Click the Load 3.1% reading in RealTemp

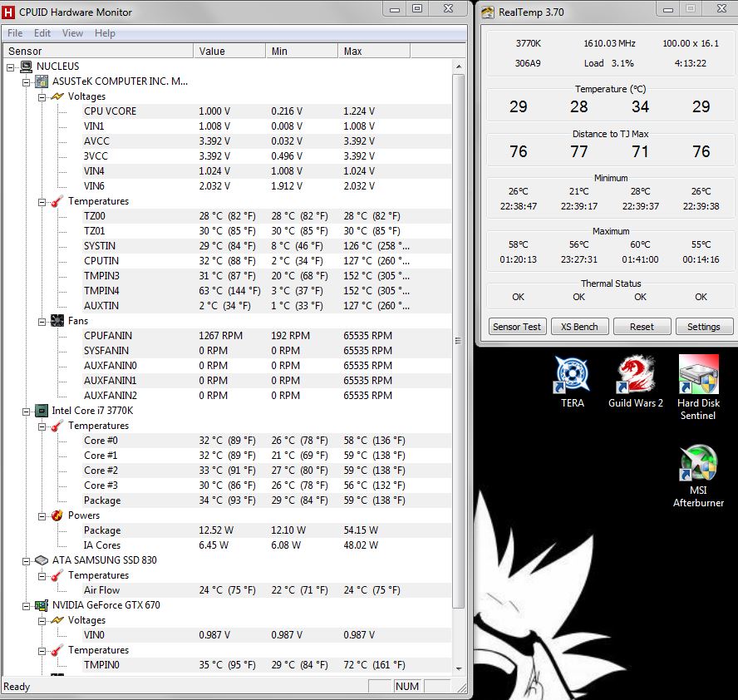tap(609, 63)
